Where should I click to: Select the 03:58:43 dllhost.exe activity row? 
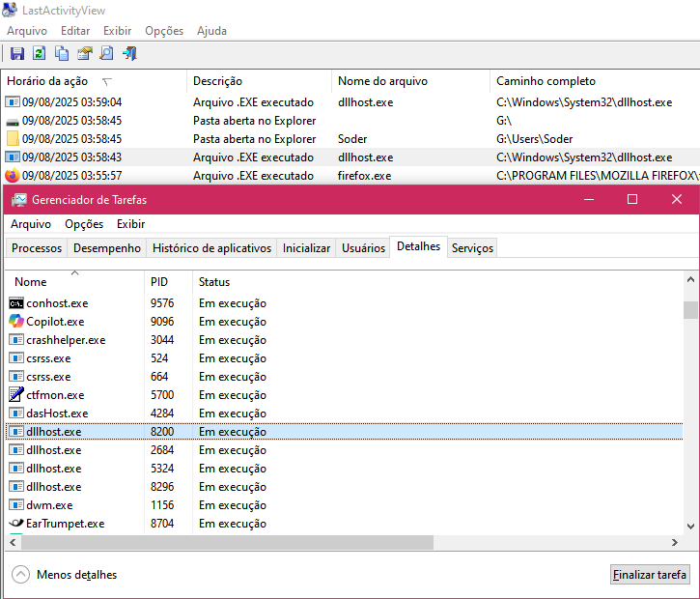(x=350, y=157)
